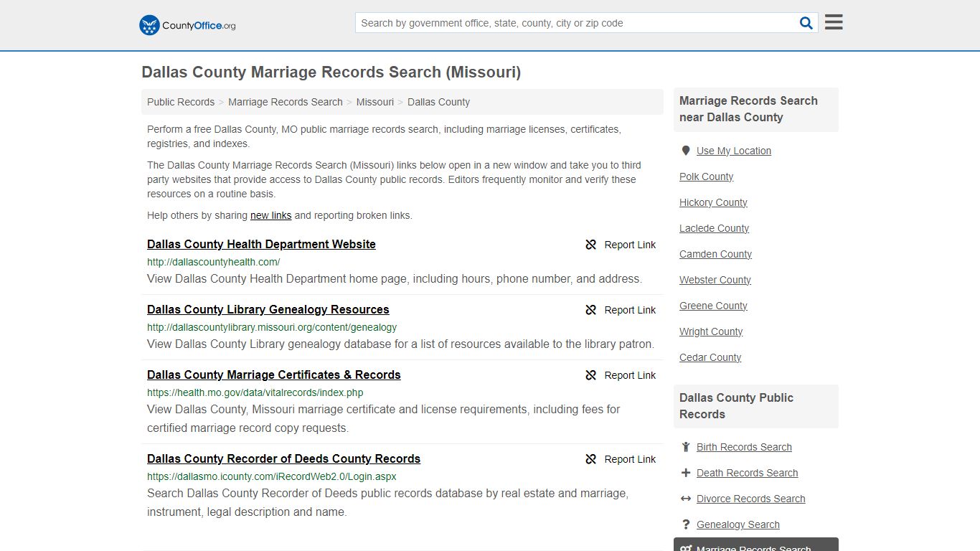980x551 pixels.
Task: Open Death Records Search
Action: 748,473
